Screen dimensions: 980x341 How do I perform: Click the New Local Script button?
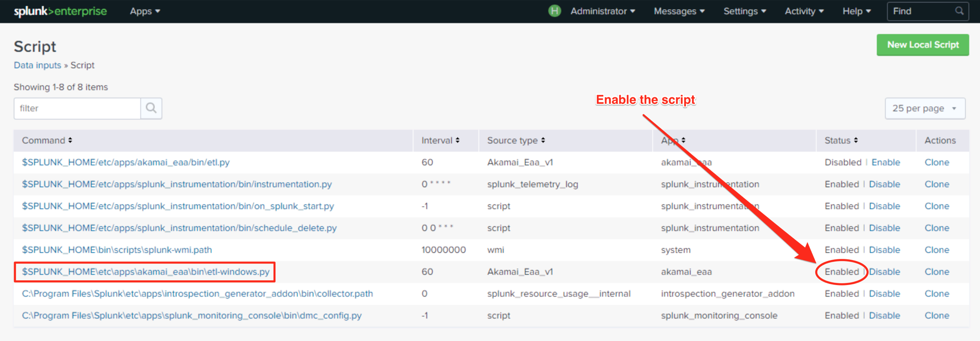click(x=923, y=45)
